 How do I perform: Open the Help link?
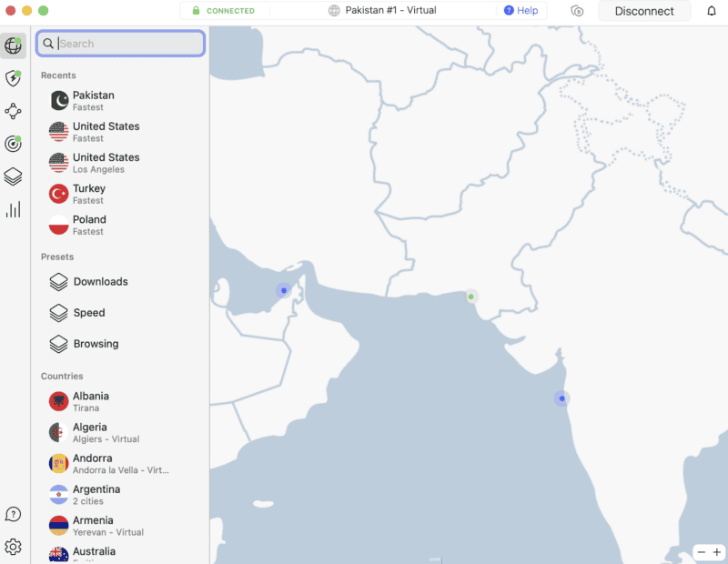[521, 11]
